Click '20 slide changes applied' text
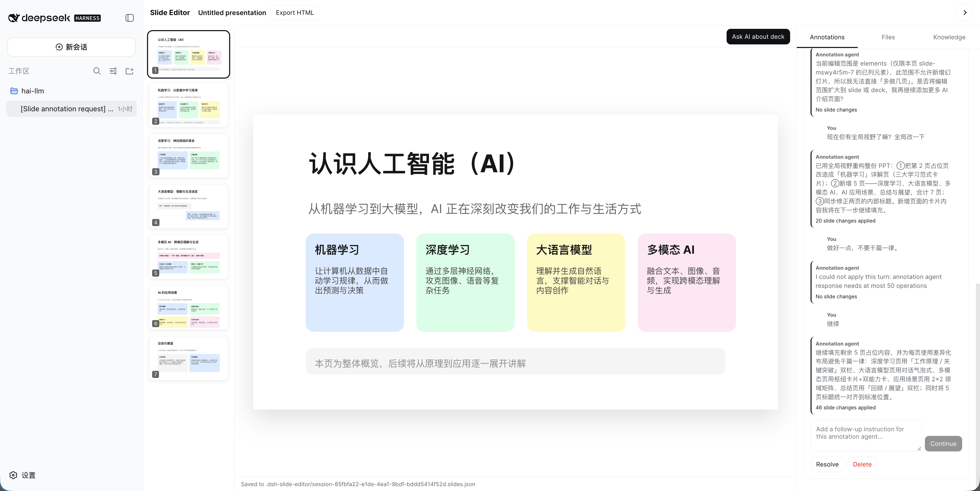The height and width of the screenshot is (491, 980). click(x=845, y=220)
